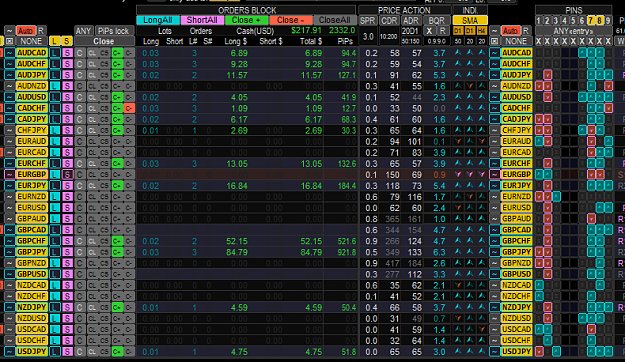Select NZDUSD symbol beside PINS grid
625x362 pixels.
pyautogui.click(x=517, y=318)
